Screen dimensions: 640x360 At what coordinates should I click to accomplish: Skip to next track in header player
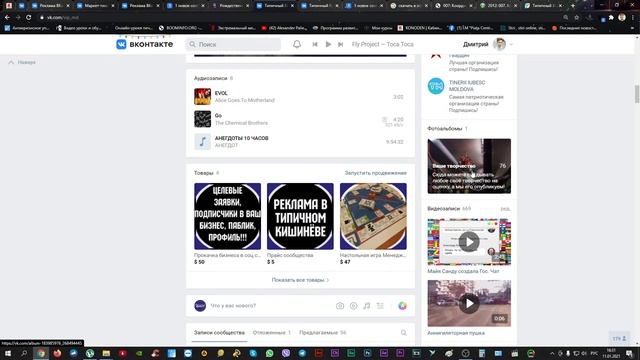340,44
